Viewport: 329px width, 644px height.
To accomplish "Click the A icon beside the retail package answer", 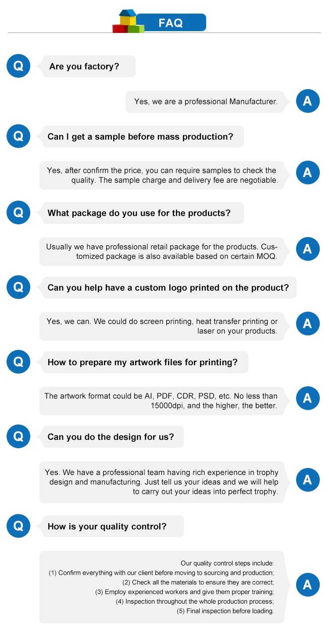I will coord(308,249).
